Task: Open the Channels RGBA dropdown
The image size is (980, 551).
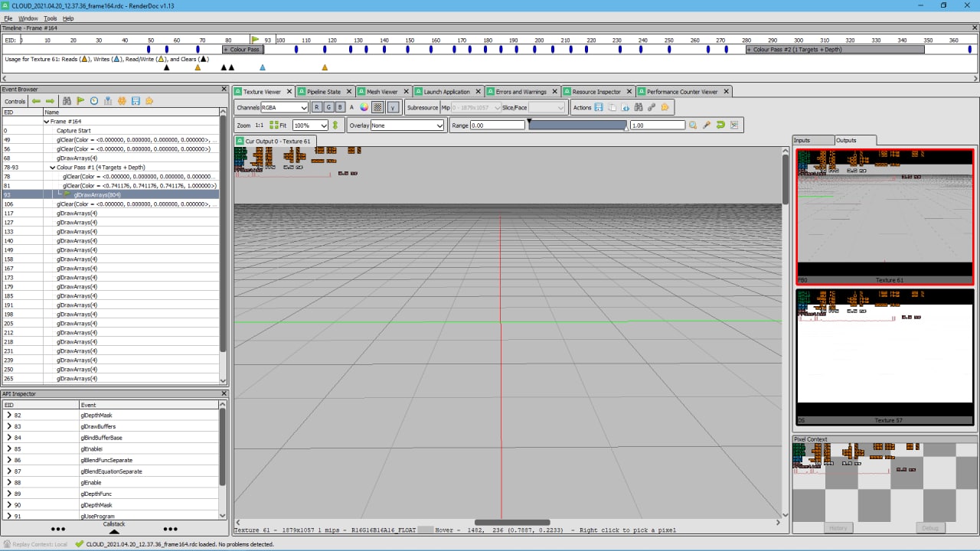Action: click(x=285, y=107)
